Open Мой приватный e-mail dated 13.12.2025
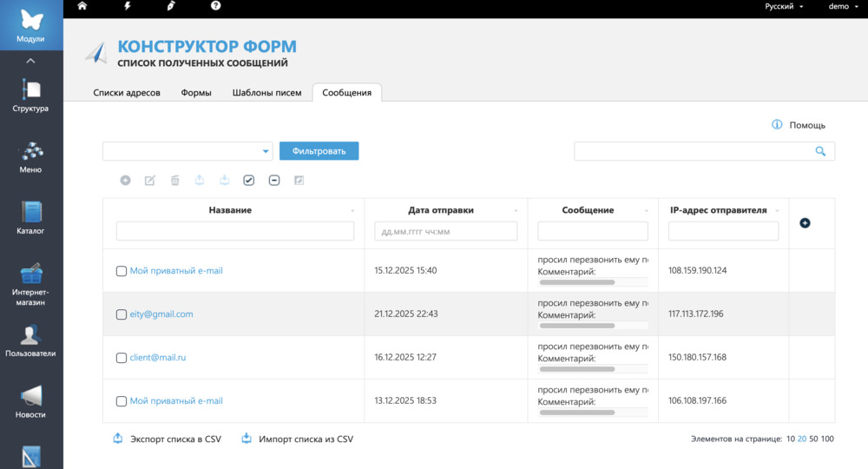 [x=176, y=401]
